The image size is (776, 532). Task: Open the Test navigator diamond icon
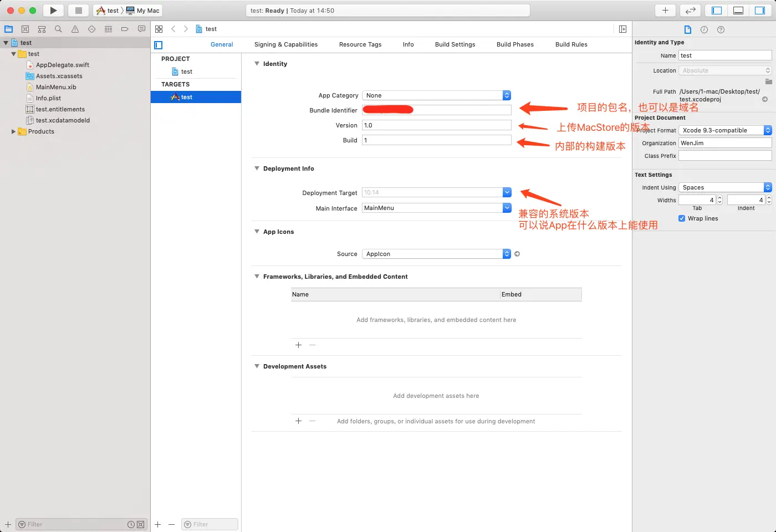point(91,29)
